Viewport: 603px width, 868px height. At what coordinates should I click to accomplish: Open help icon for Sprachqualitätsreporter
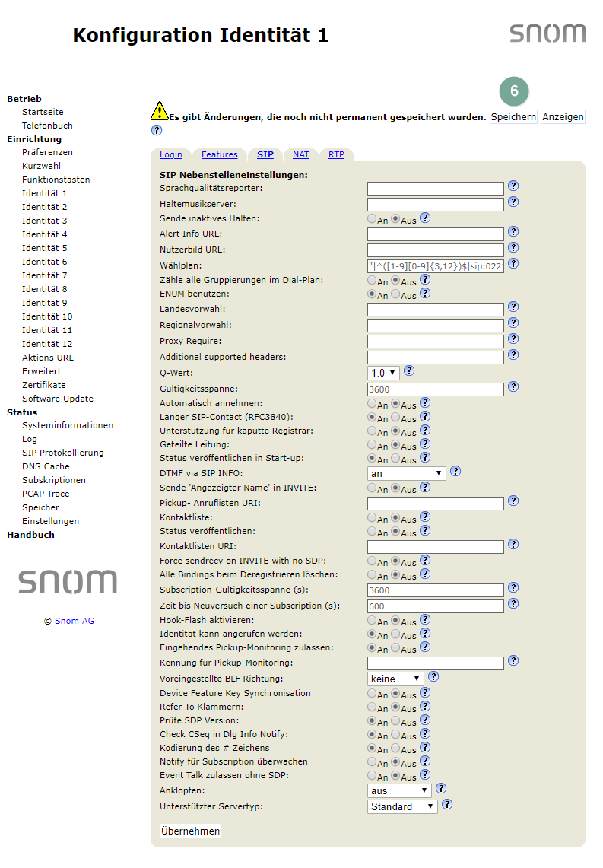(513, 186)
